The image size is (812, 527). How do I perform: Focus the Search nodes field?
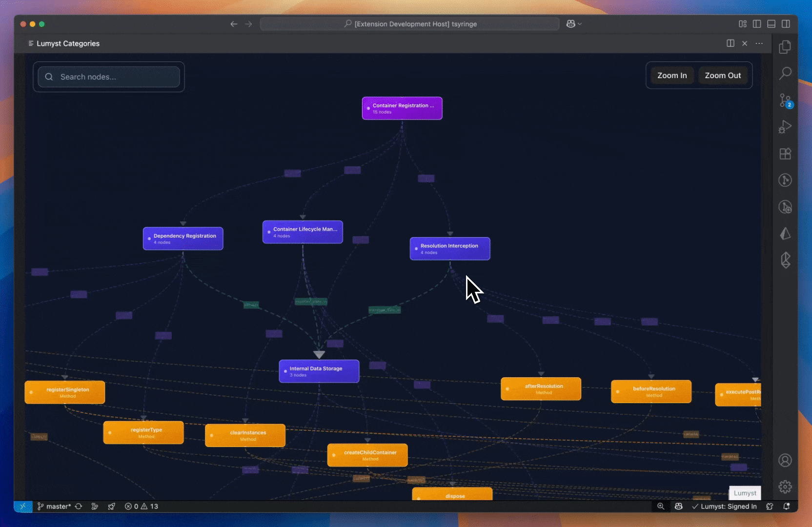click(x=109, y=77)
